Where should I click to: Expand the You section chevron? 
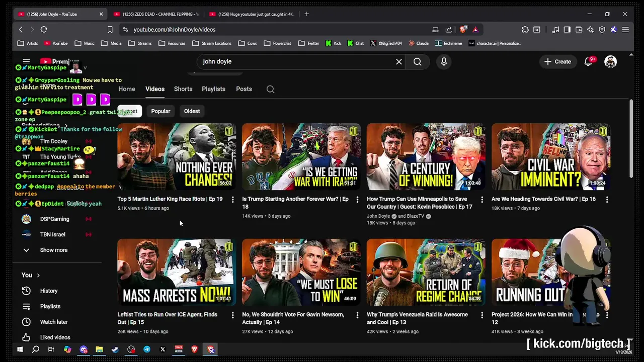click(x=38, y=275)
